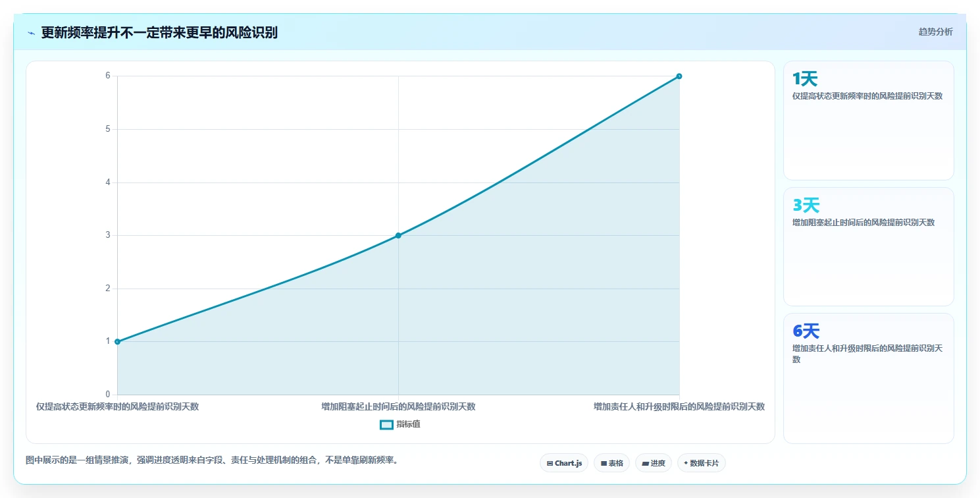Click the data point at value 3
The image size is (980, 498).
point(398,235)
